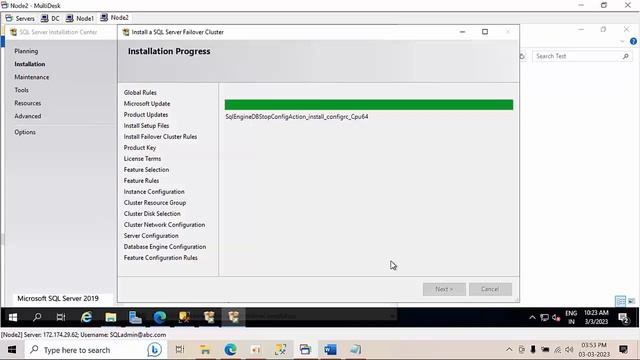Click the disabled Next button

(444, 289)
